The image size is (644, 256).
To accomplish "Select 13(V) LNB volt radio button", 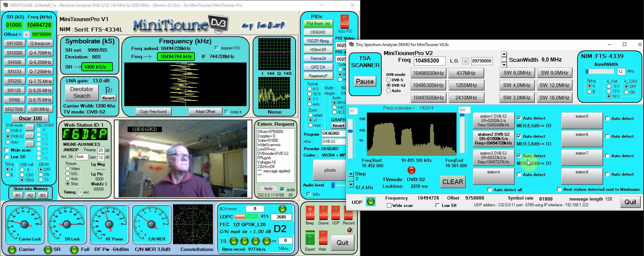I will 22,175.
